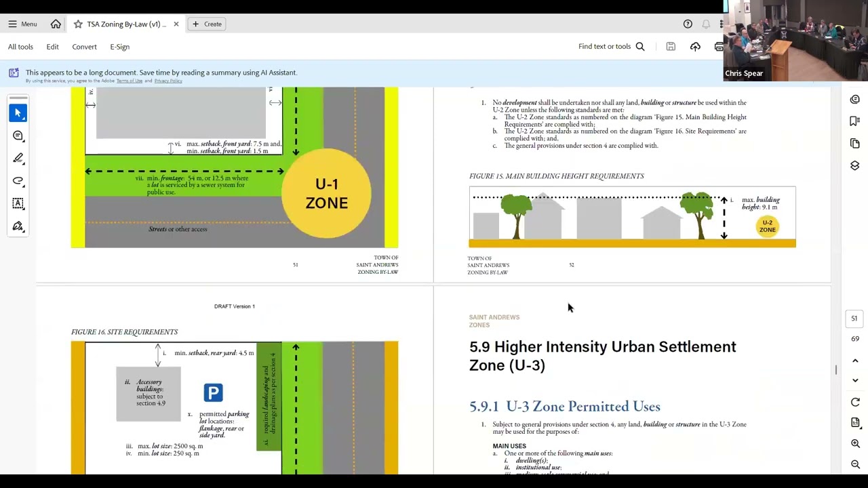Select the Fill and Sign pen tool
Screen dimensions: 868x488
click(x=18, y=226)
